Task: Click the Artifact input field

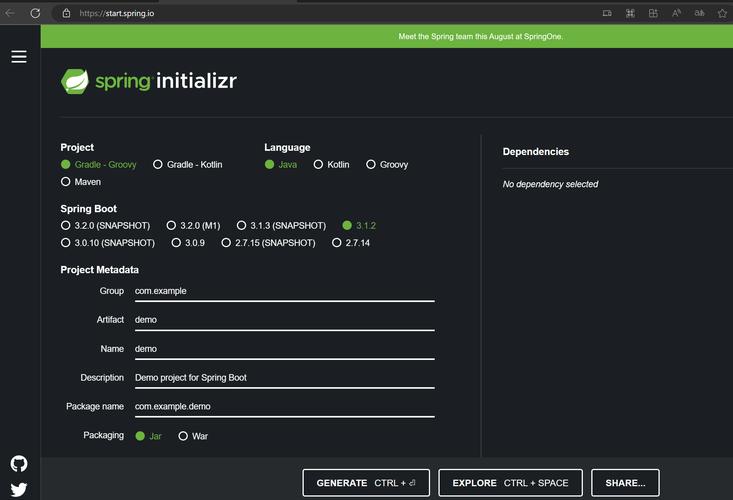Action: click(285, 320)
